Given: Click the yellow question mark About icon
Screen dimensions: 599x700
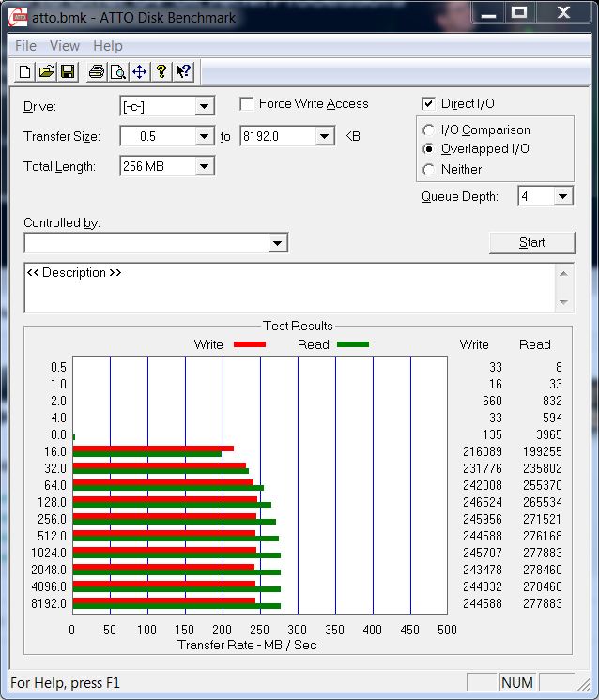Looking at the screenshot, I should [x=161, y=71].
